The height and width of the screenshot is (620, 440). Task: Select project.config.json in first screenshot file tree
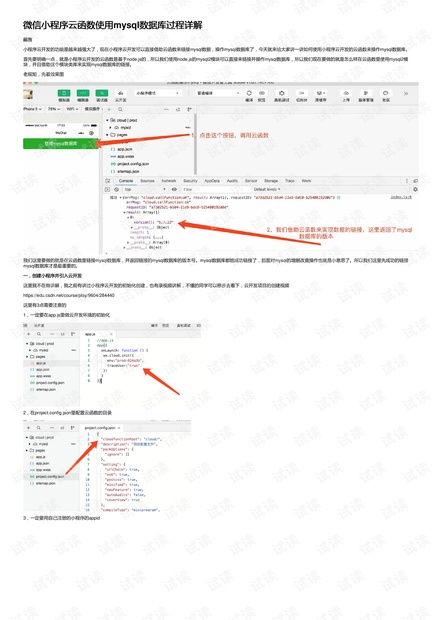click(130, 164)
